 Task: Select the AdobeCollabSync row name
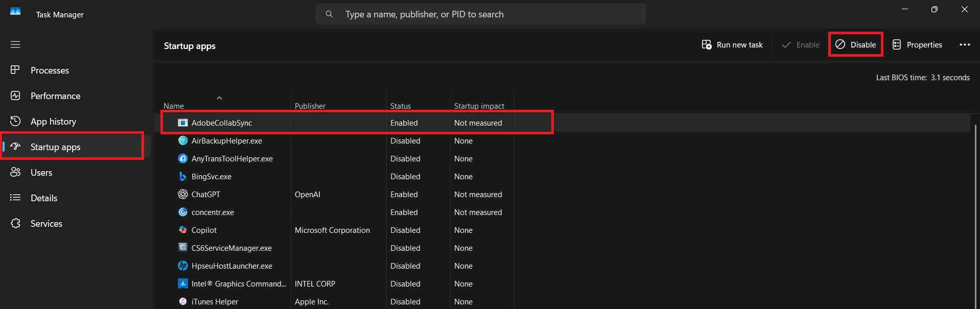pos(222,123)
